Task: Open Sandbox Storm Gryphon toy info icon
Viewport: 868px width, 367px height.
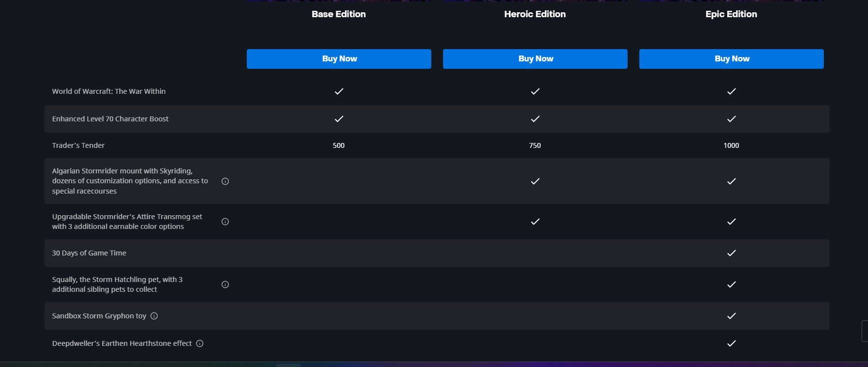Action: click(x=154, y=316)
